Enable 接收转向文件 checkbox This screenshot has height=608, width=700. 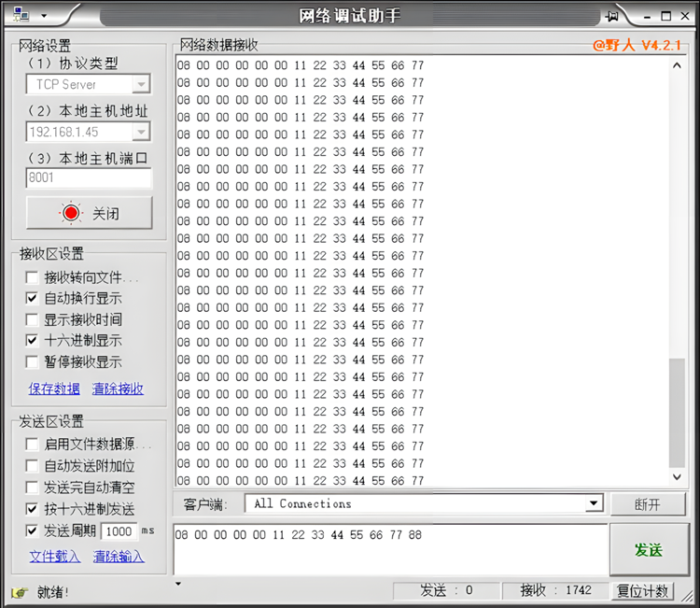(33, 277)
